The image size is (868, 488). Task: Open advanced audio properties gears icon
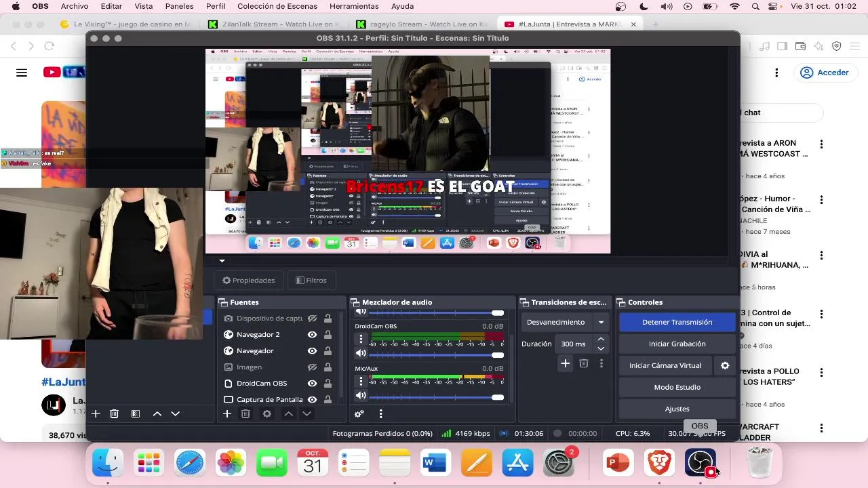tap(359, 413)
